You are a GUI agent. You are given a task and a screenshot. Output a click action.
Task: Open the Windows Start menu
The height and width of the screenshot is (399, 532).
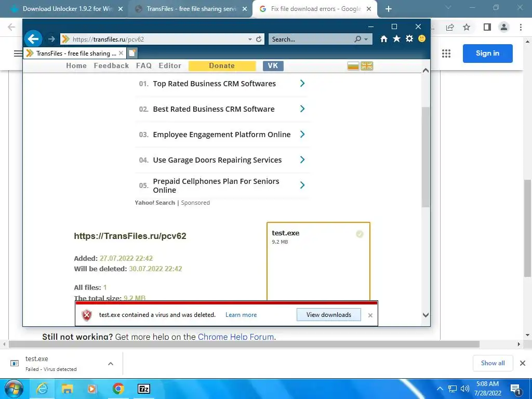click(14, 389)
